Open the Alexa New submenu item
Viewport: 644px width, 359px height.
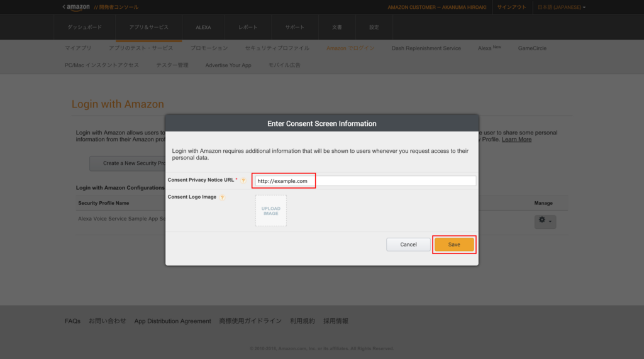click(x=489, y=48)
